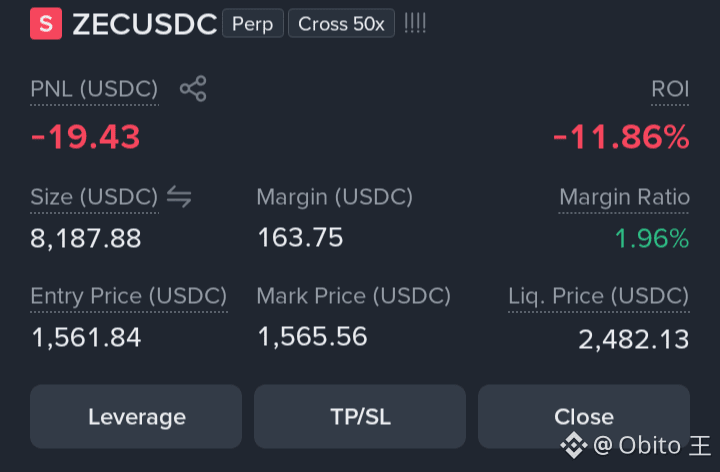Screen dimensions: 720x472
Task: Click the ROI label tooltip
Action: tap(670, 89)
